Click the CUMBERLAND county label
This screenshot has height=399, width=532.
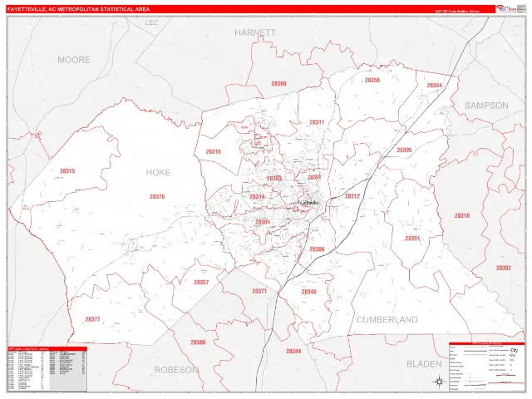point(387,319)
